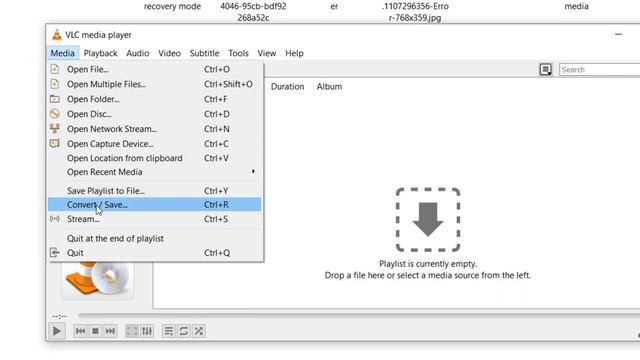The image size is (640, 360).
Task: Open the Playback menu
Action: 100,53
